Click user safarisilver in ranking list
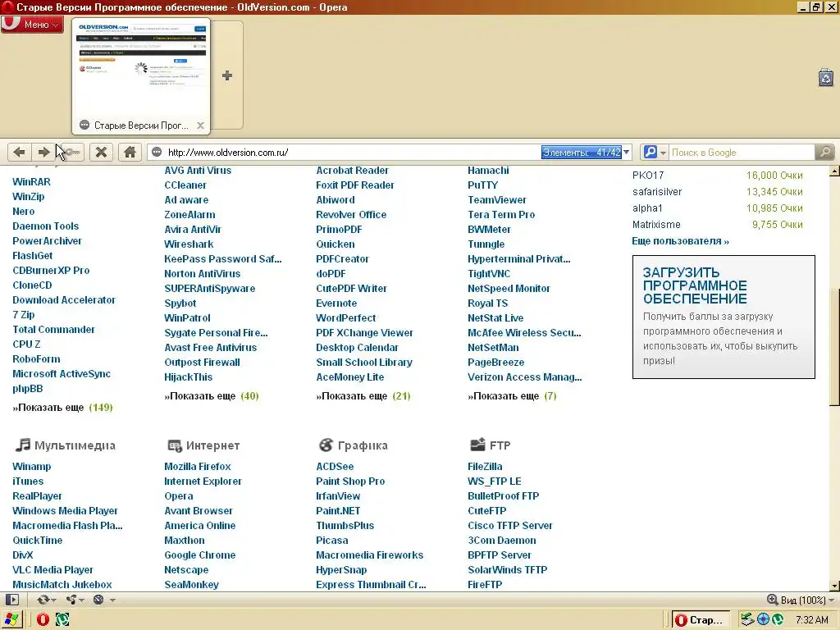The height and width of the screenshot is (630, 840). (x=657, y=192)
